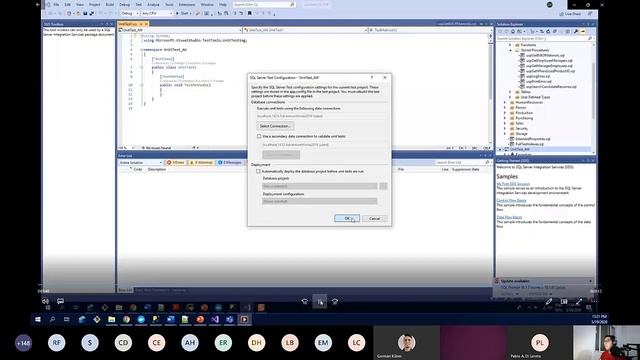Click the Solution Explorer properties wrench icon
This screenshot has height=360, width=640.
(576, 31)
